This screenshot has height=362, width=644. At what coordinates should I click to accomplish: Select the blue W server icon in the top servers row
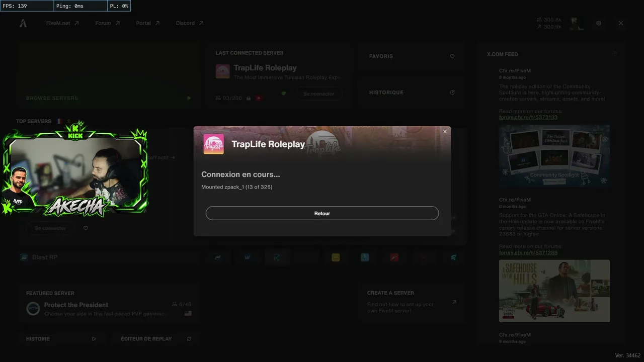[x=248, y=257]
